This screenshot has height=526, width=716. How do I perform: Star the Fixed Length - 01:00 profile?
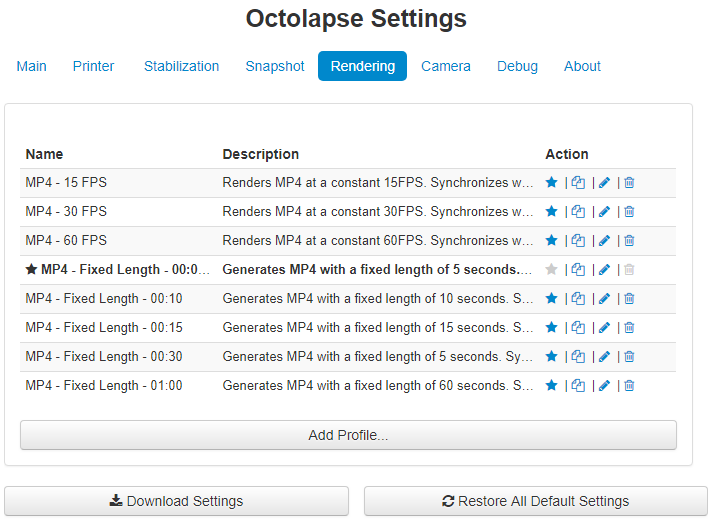tap(551, 385)
